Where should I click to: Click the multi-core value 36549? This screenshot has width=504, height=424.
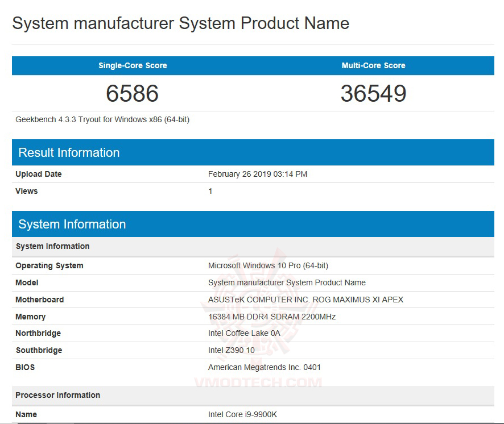pyautogui.click(x=374, y=93)
